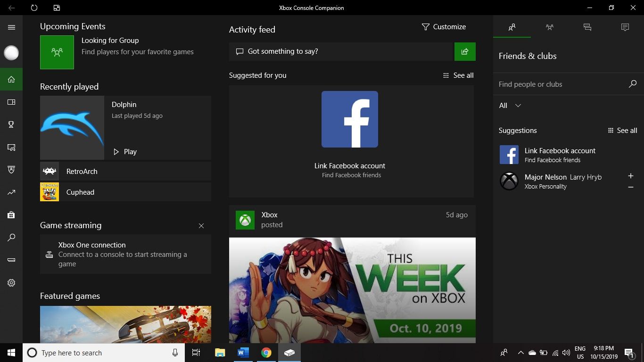Open Settings gear in sidebar
The height and width of the screenshot is (362, 644).
click(11, 283)
